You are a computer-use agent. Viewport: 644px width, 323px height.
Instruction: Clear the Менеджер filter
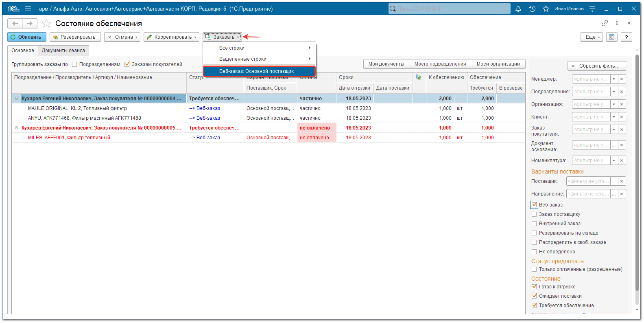pyautogui.click(x=622, y=79)
